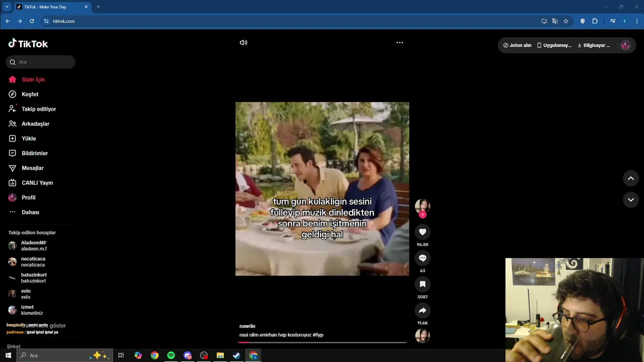This screenshot has width=644, height=362.
Task: Open the media control icon in Chrome toolbar
Action: click(612, 21)
